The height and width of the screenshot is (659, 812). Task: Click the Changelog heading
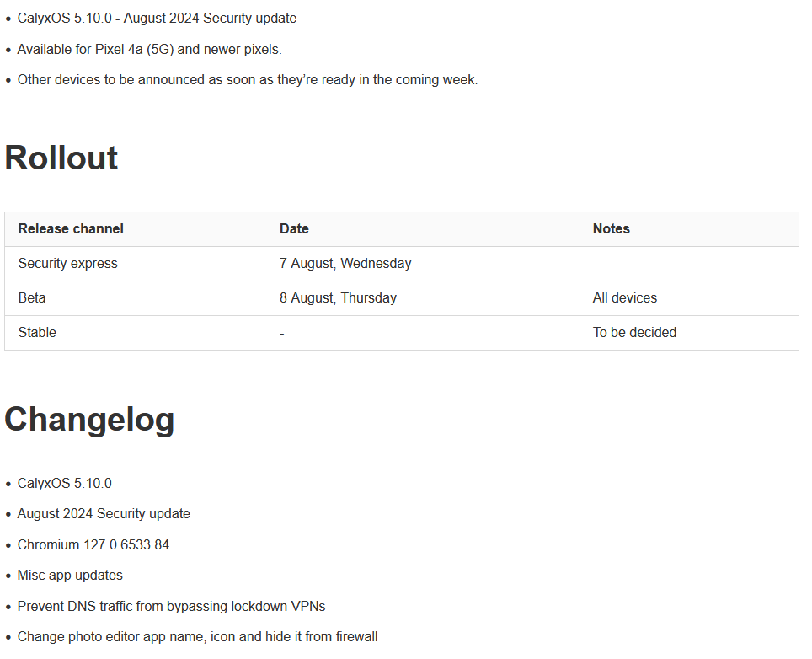coord(89,419)
